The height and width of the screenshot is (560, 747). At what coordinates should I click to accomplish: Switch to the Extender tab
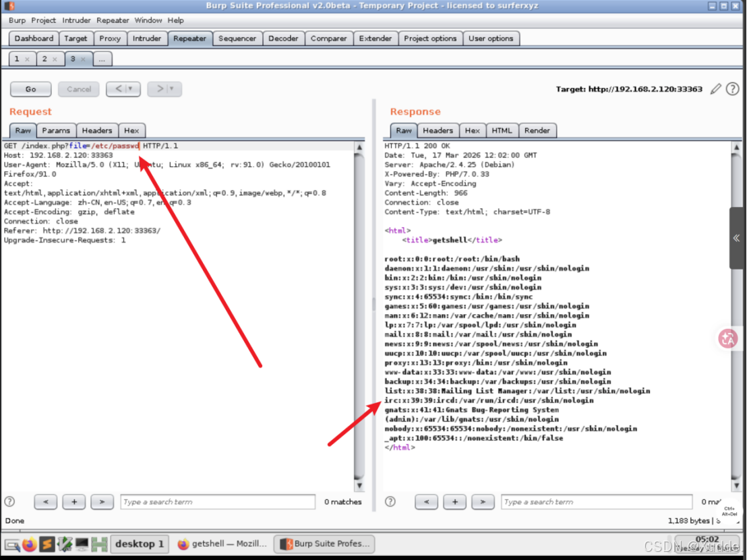(376, 38)
